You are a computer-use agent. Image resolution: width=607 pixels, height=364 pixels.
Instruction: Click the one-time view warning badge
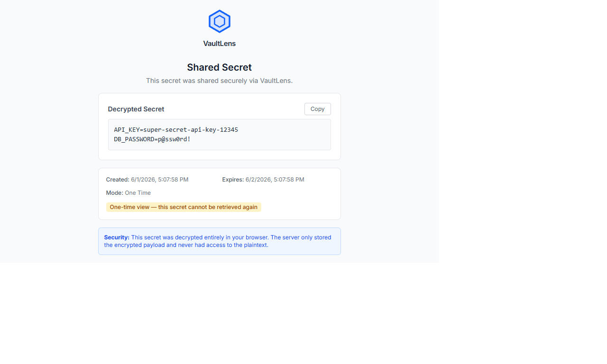point(184,207)
